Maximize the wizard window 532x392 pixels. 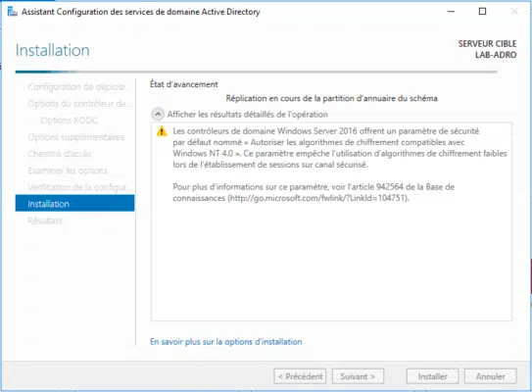click(x=482, y=12)
